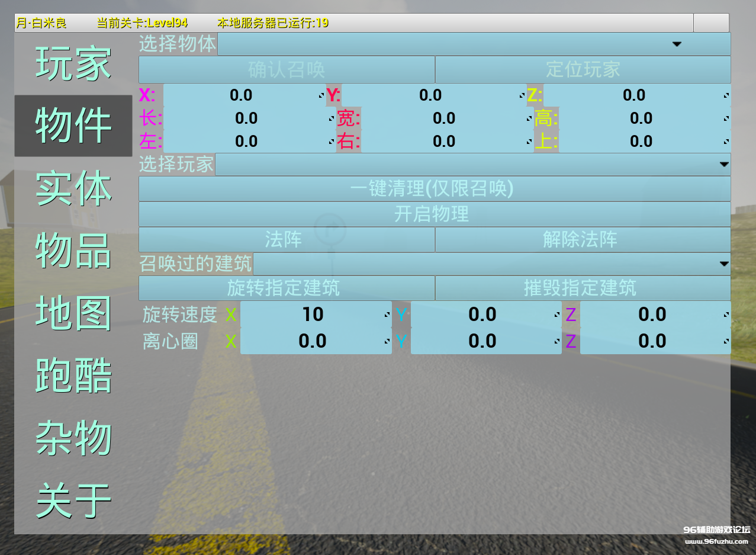756x555 pixels.
Task: Focus the Z: coordinate input field
Action: (x=637, y=95)
